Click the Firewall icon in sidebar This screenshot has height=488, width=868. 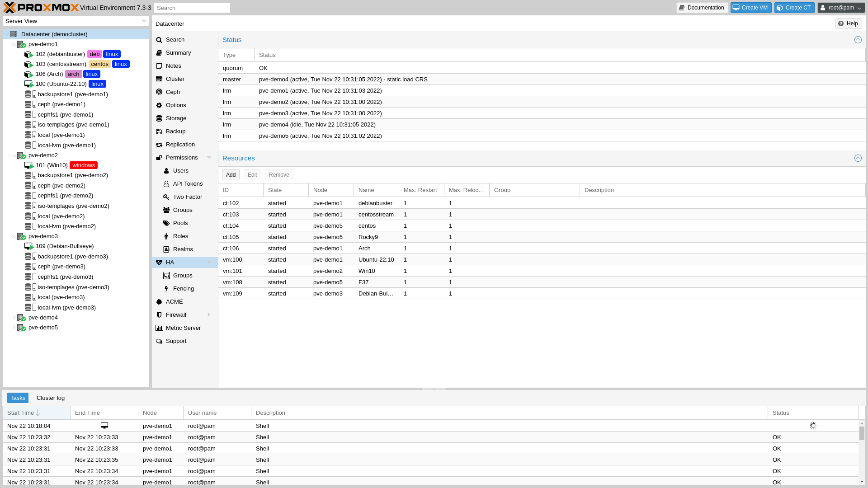(159, 314)
